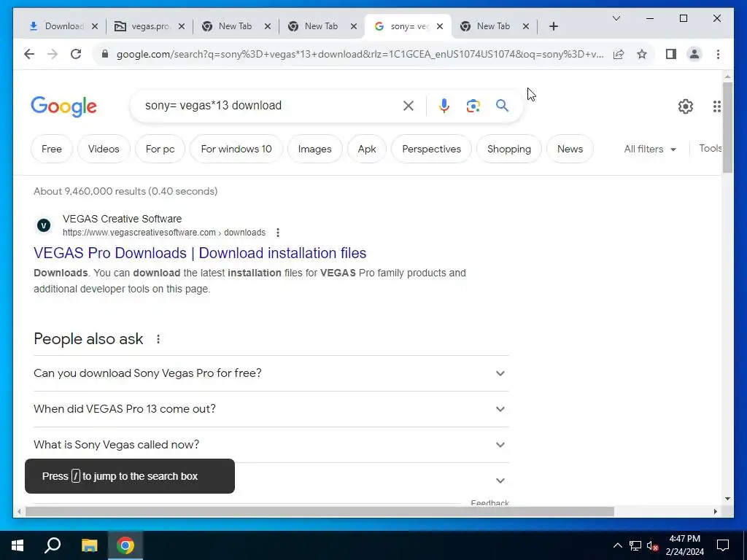Viewport: 747px width, 560px height.
Task: Go to Google home via logo
Action: click(64, 106)
